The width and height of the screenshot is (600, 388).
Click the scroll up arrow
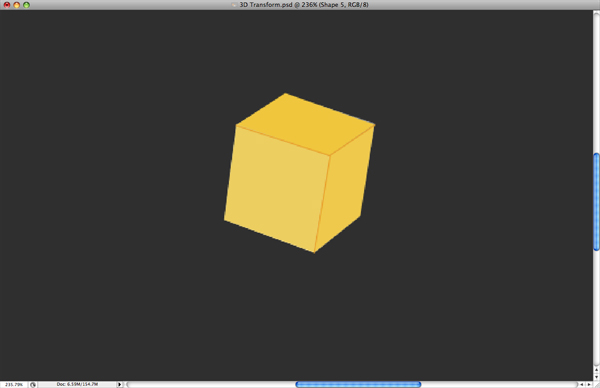596,370
